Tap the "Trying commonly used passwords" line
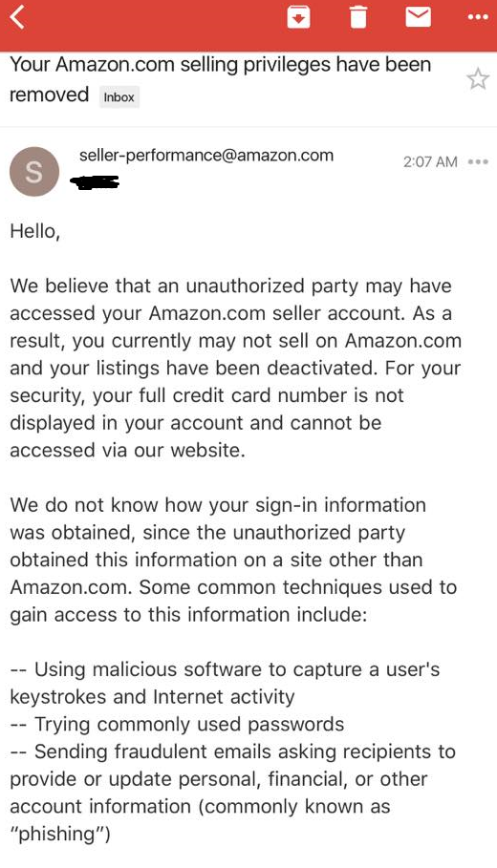The image size is (497, 868). pyautogui.click(x=177, y=724)
